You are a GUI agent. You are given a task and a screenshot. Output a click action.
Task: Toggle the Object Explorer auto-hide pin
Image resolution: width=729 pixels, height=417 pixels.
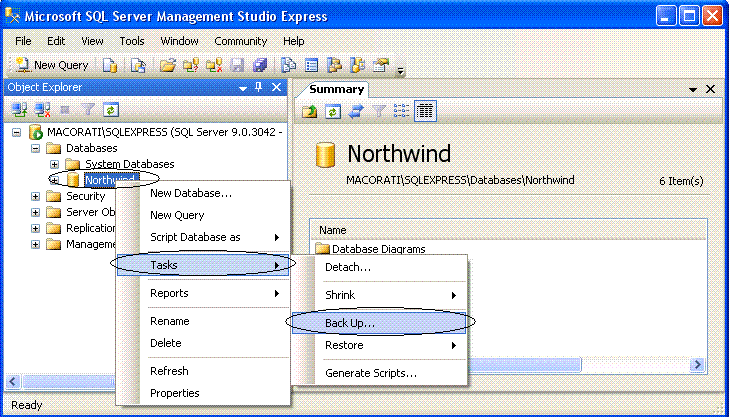click(259, 87)
